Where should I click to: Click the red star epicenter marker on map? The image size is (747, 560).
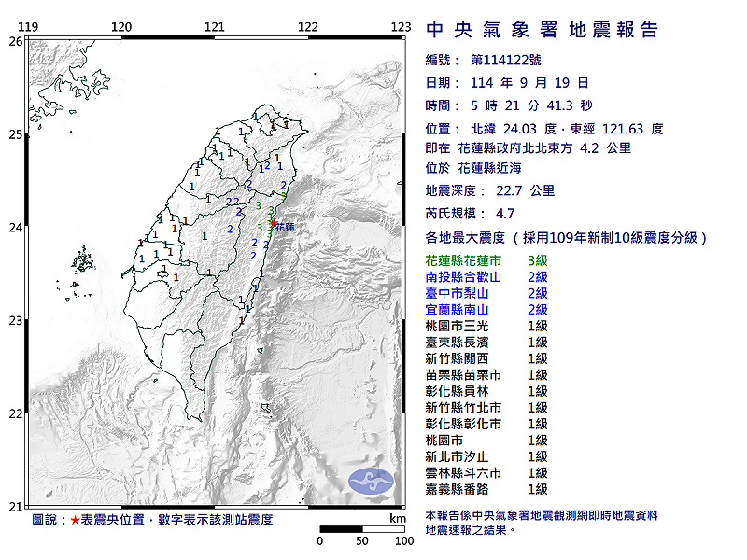point(273,224)
